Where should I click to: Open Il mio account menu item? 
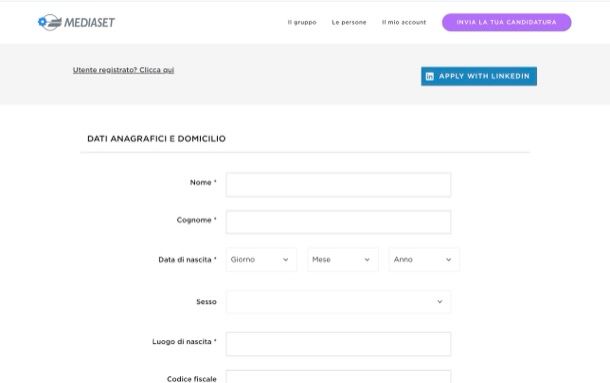[x=404, y=22]
